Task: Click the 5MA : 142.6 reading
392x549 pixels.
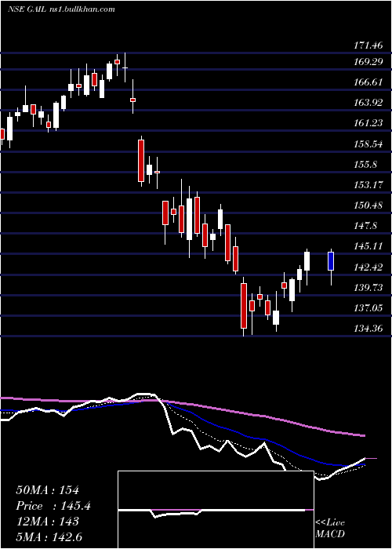Action: (49, 536)
